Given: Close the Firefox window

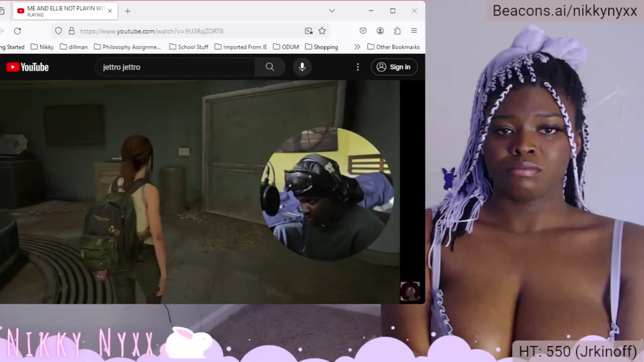Looking at the screenshot, I should (415, 11).
